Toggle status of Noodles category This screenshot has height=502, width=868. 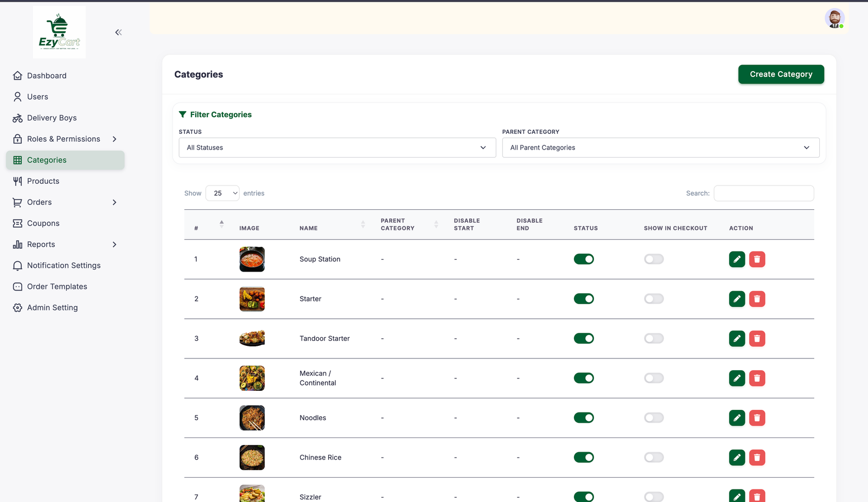[x=584, y=417]
